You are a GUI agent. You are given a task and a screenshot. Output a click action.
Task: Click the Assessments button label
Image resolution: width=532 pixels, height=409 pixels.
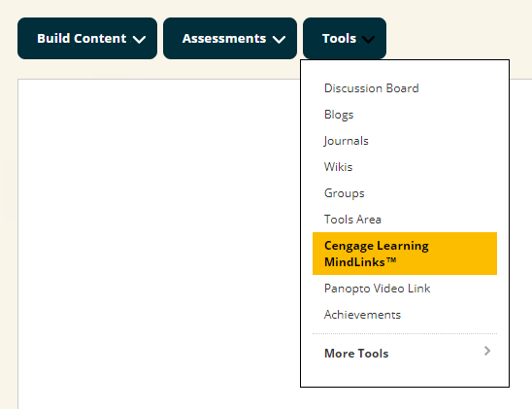(224, 38)
